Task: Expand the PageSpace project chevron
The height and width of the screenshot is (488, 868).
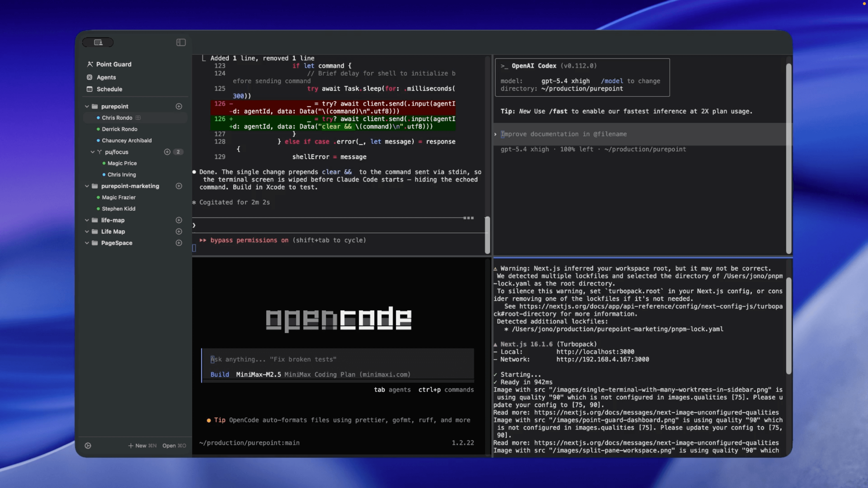Action: click(87, 243)
